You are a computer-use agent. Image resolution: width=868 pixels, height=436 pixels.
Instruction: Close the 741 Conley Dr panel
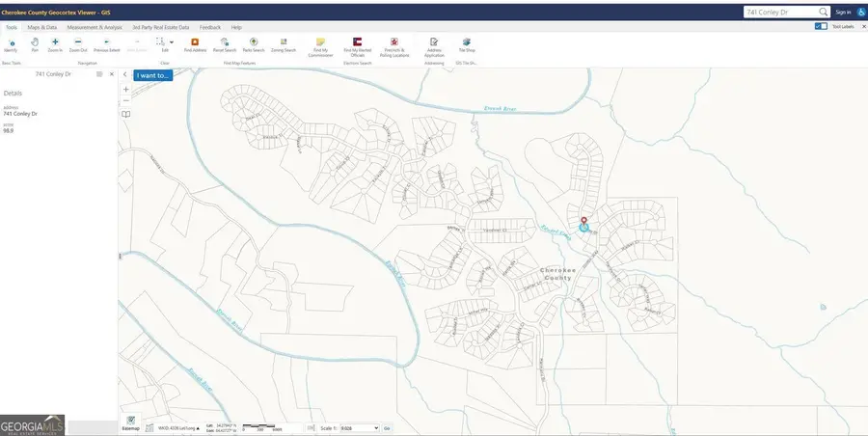tap(112, 74)
